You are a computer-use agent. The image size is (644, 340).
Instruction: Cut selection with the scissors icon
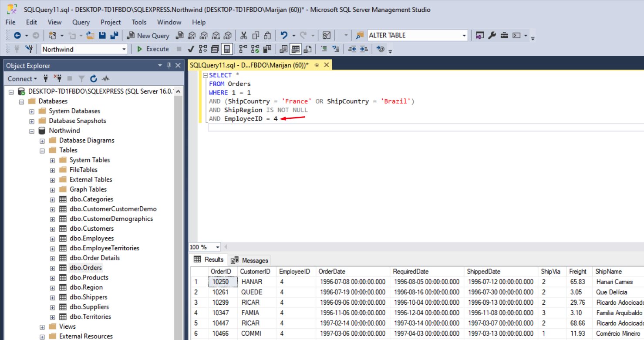point(244,36)
